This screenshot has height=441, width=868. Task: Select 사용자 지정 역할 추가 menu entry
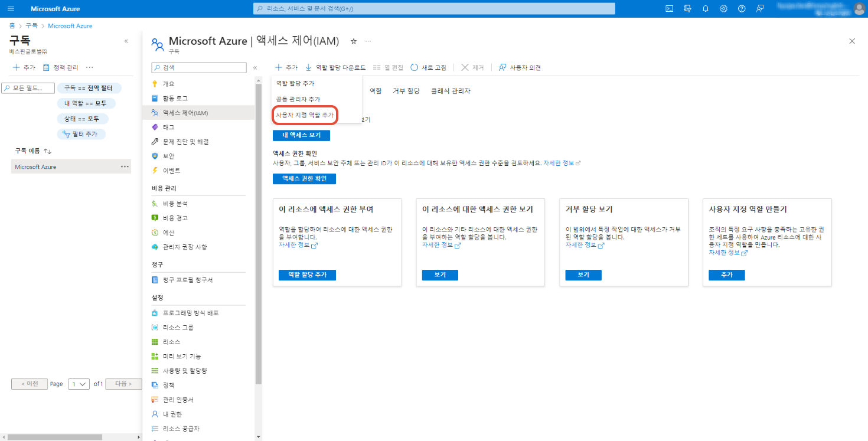305,115
